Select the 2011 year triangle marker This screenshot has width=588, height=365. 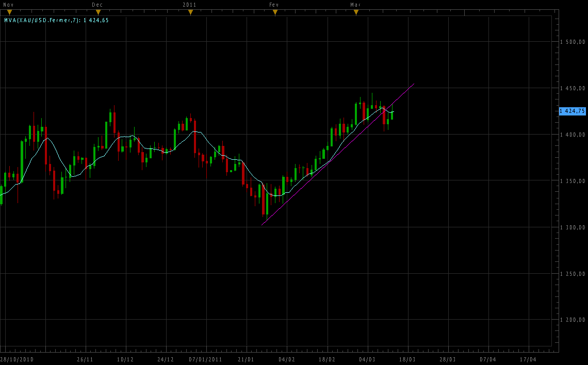point(190,12)
